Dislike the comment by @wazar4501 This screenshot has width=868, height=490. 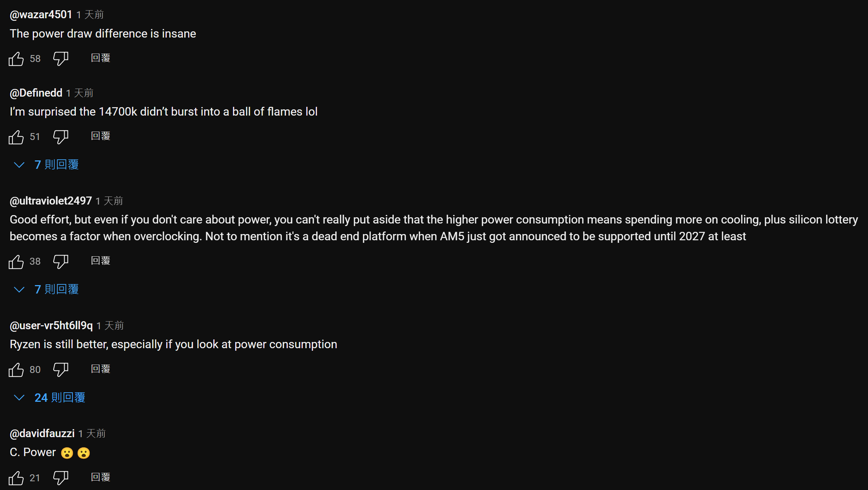[x=61, y=58]
